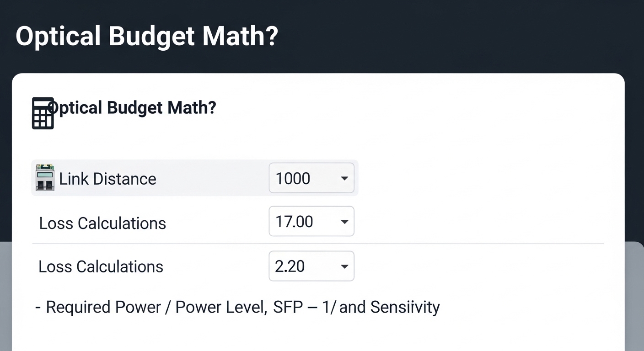Click the calculator icon beside card heading

43,113
